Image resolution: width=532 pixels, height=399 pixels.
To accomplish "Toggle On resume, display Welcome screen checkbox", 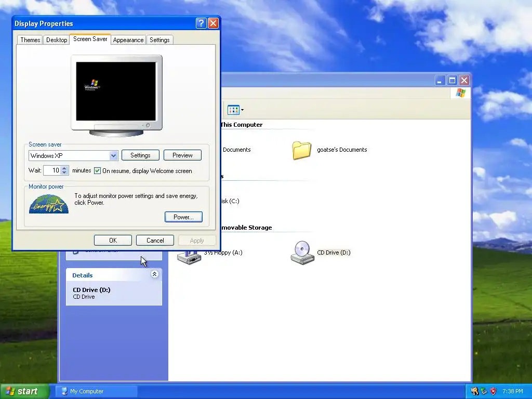I will [97, 170].
